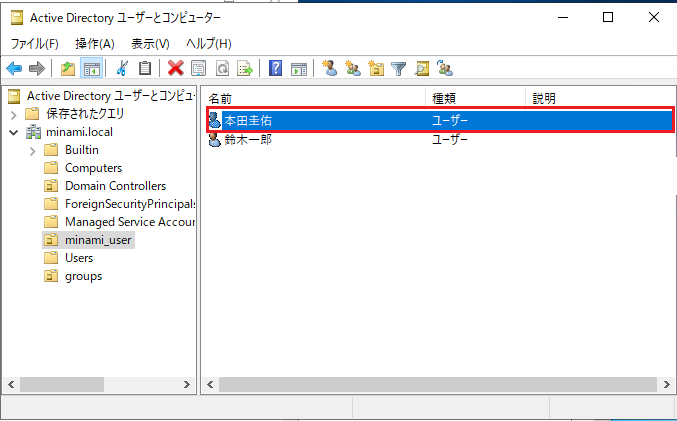Sort by 説明 column header
This screenshot has width=677, height=421.
coord(600,98)
